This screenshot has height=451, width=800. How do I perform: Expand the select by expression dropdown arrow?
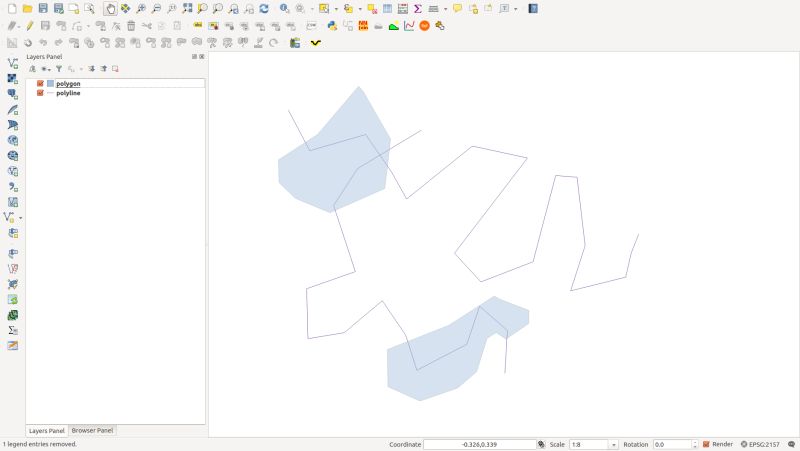pyautogui.click(x=360, y=9)
